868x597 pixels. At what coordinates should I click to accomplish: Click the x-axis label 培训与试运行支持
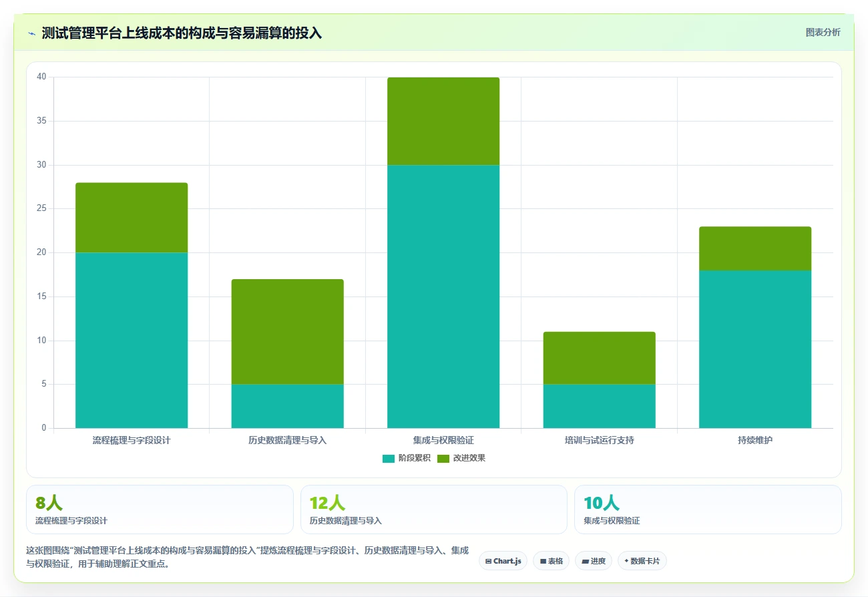[x=599, y=440]
